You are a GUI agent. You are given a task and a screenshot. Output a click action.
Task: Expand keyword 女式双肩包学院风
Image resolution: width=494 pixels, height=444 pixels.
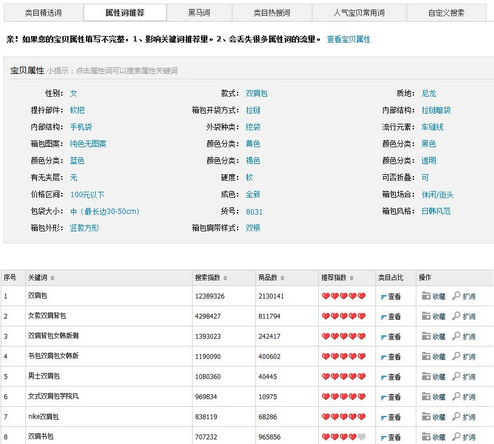[464, 396]
